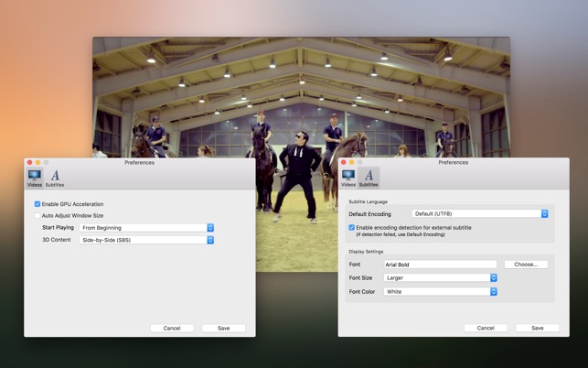Screen dimensions: 588x368
Task: Open Font Color dropdown
Action: (441, 291)
